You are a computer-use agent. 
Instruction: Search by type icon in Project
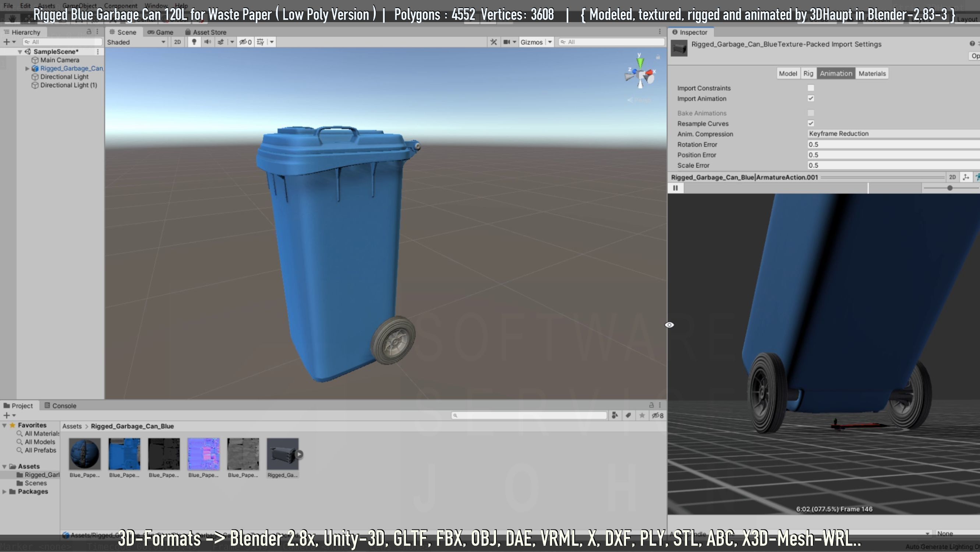(x=615, y=415)
